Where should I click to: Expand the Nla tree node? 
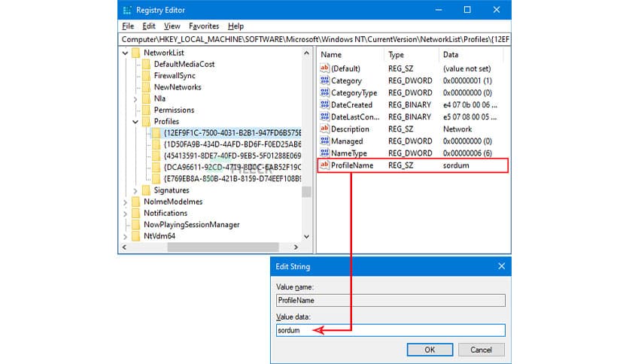click(135, 99)
